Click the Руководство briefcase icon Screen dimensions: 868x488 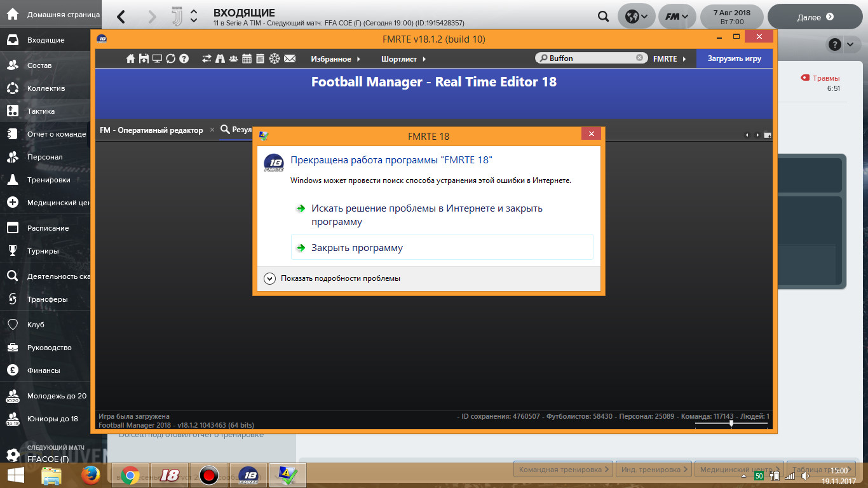12,348
